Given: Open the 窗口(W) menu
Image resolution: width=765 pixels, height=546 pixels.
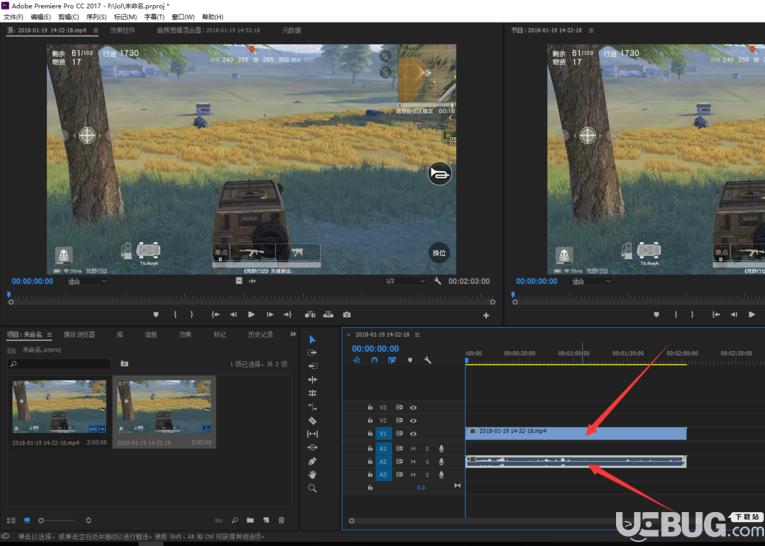Looking at the screenshot, I should [x=183, y=17].
